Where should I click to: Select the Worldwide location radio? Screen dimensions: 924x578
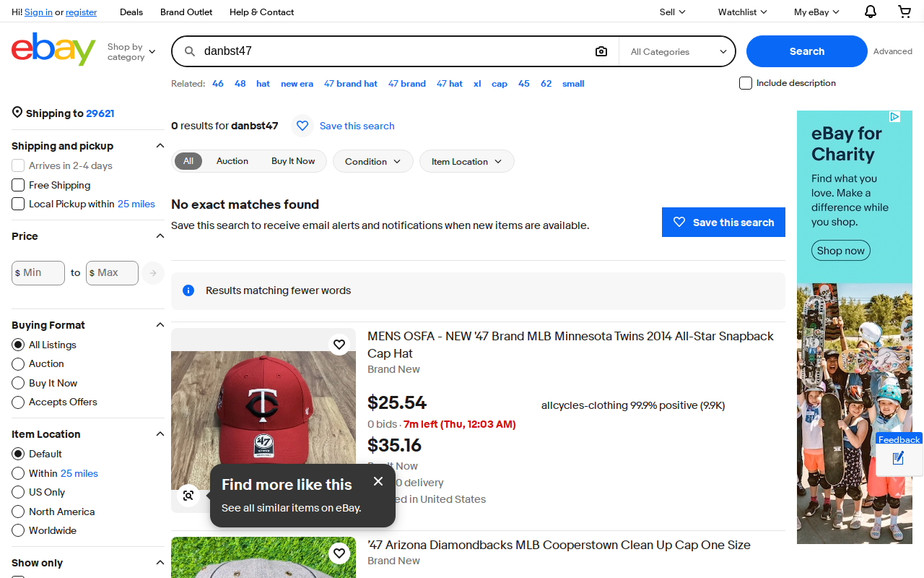18,530
